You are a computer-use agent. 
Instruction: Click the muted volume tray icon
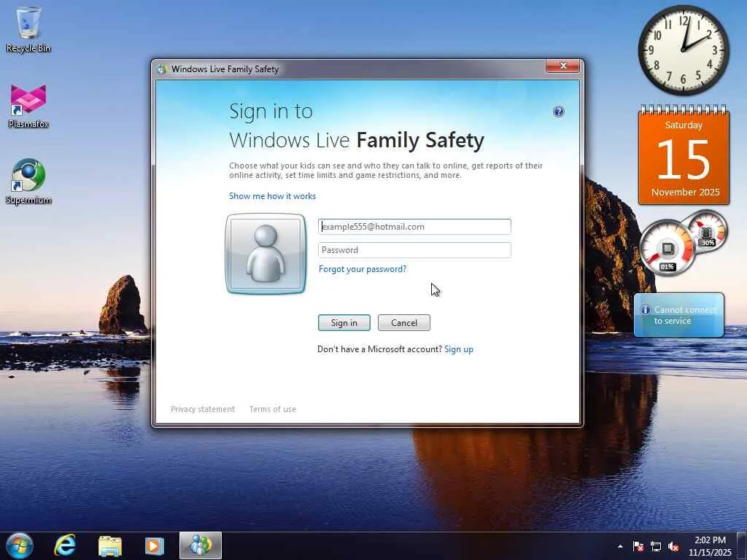673,546
